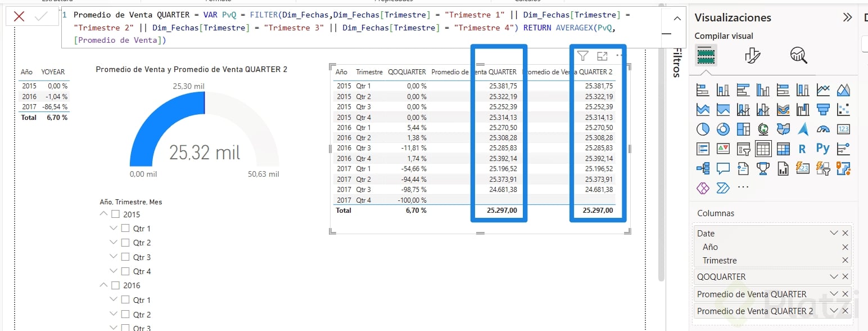Screen dimensions: 868x331
Task: Check Qtr 1 under 2015
Action: (x=126, y=229)
